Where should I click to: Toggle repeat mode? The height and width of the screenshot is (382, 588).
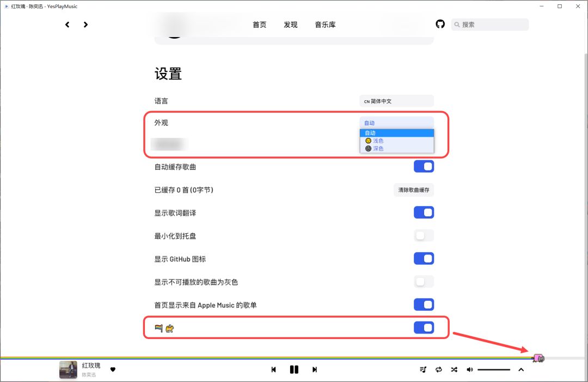[x=439, y=369]
